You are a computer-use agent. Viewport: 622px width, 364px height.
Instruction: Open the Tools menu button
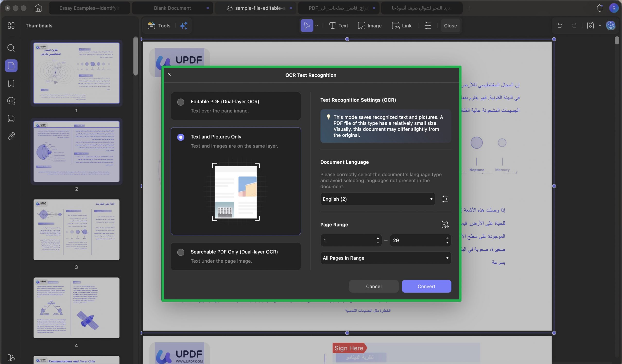point(159,26)
